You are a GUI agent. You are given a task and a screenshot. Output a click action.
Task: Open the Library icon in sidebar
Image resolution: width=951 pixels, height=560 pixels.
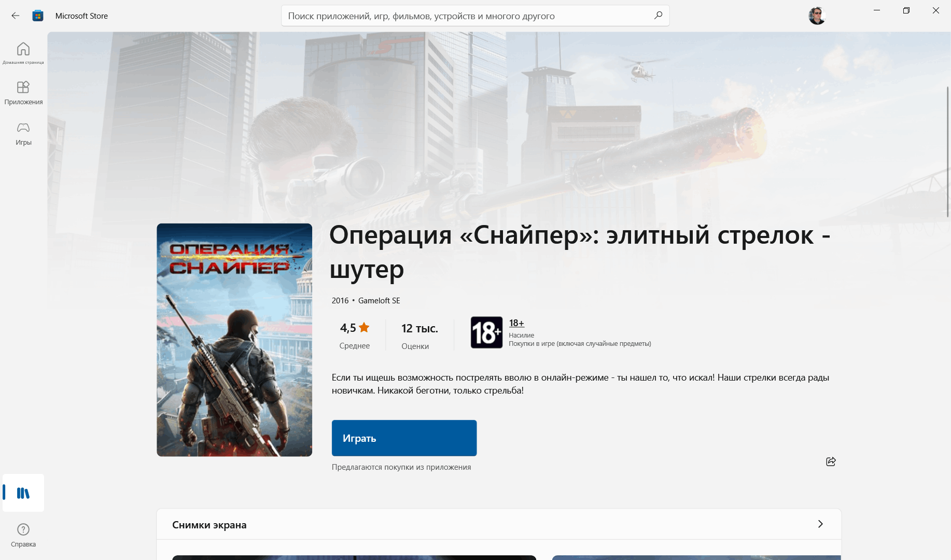[x=23, y=493]
